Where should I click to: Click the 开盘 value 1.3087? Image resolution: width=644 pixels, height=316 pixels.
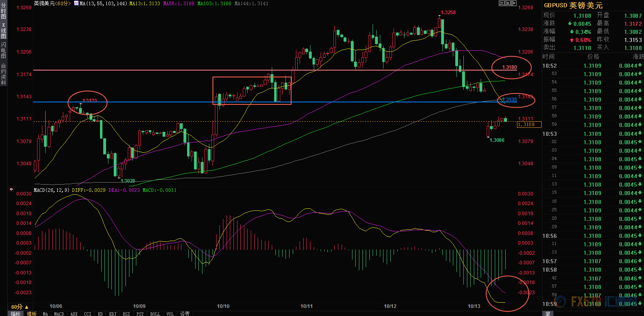633,16
